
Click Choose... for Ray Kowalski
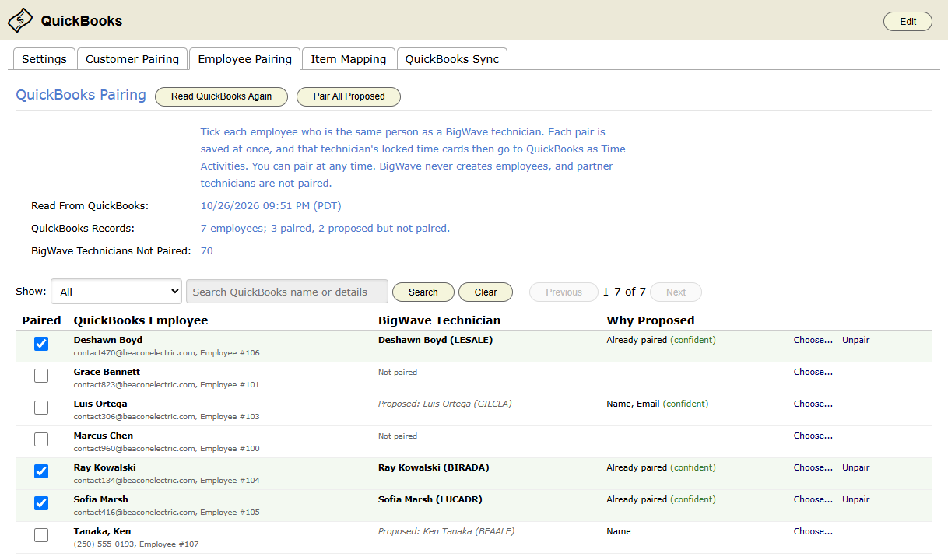tap(813, 467)
